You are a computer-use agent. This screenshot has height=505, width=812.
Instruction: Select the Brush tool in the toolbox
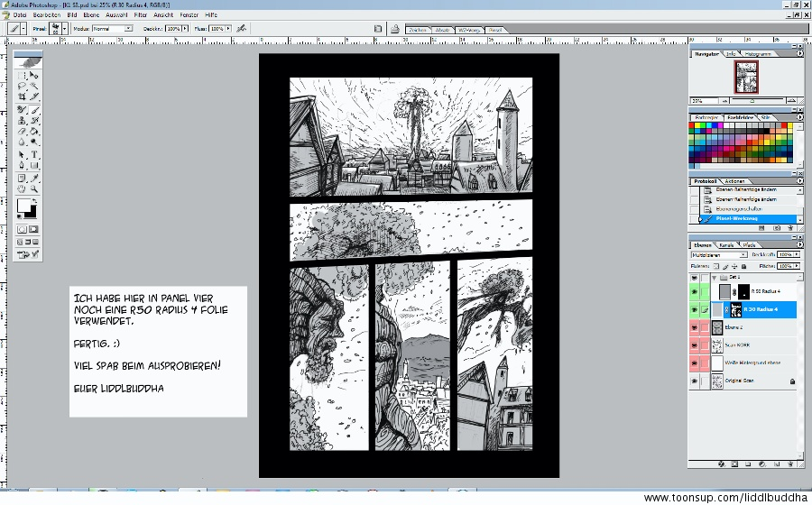point(33,107)
